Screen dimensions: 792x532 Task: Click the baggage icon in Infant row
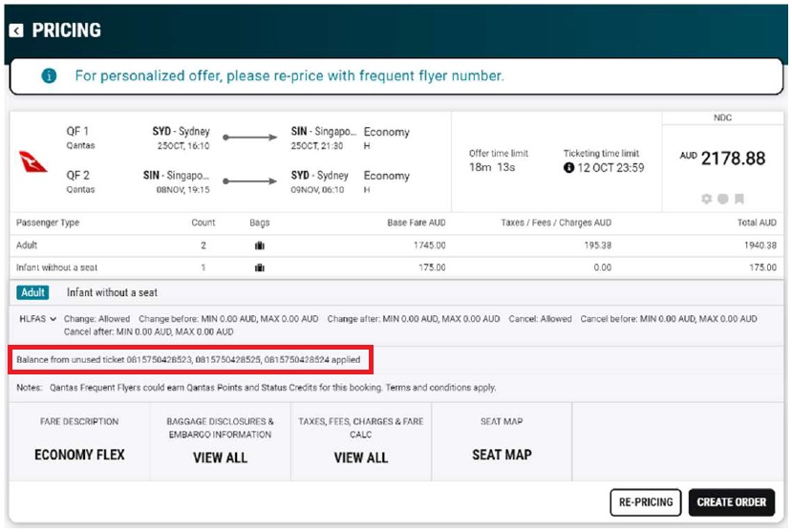coord(260,267)
